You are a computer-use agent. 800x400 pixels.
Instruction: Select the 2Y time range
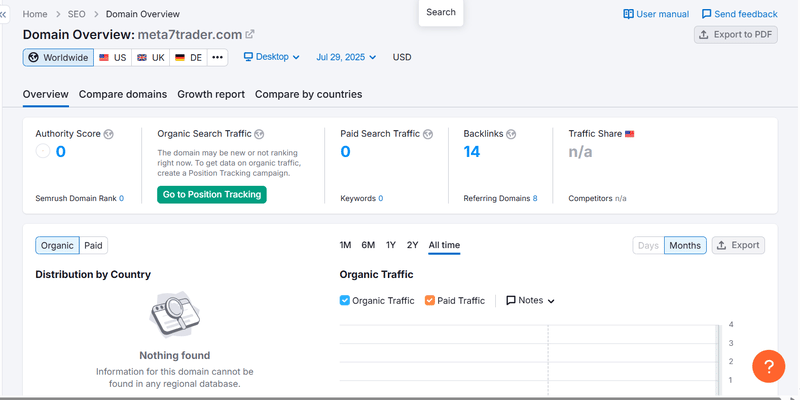point(413,245)
